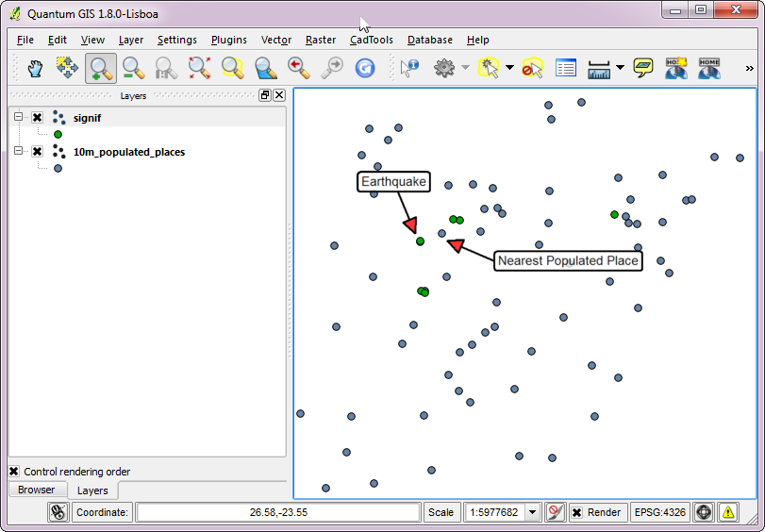This screenshot has width=765, height=532.
Task: Toggle visibility of signif layer
Action: click(37, 118)
